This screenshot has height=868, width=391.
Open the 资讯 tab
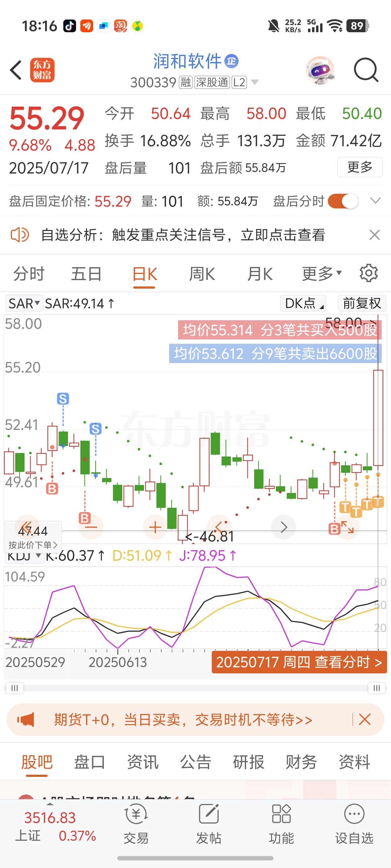pyautogui.click(x=142, y=762)
